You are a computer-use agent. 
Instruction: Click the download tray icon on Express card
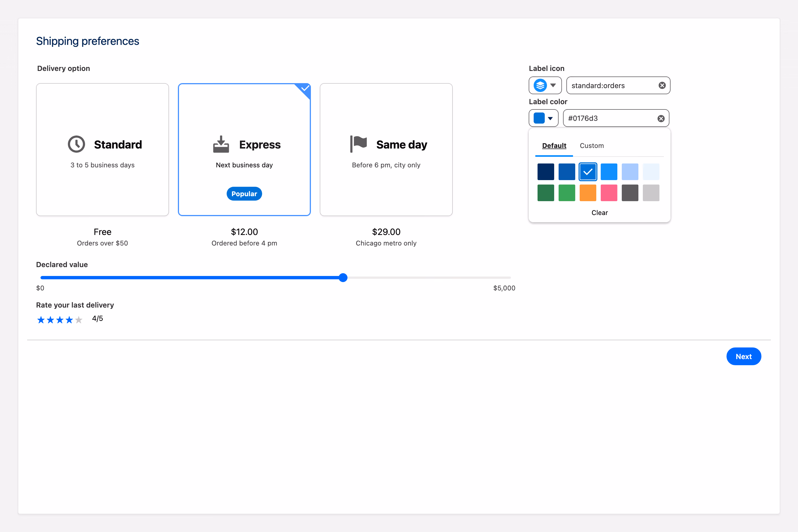click(221, 144)
